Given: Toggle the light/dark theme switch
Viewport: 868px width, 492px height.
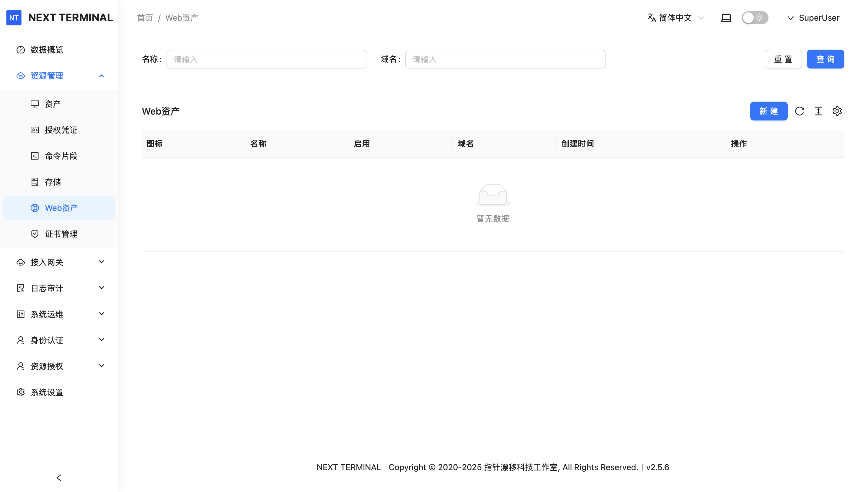Looking at the screenshot, I should click(x=755, y=18).
